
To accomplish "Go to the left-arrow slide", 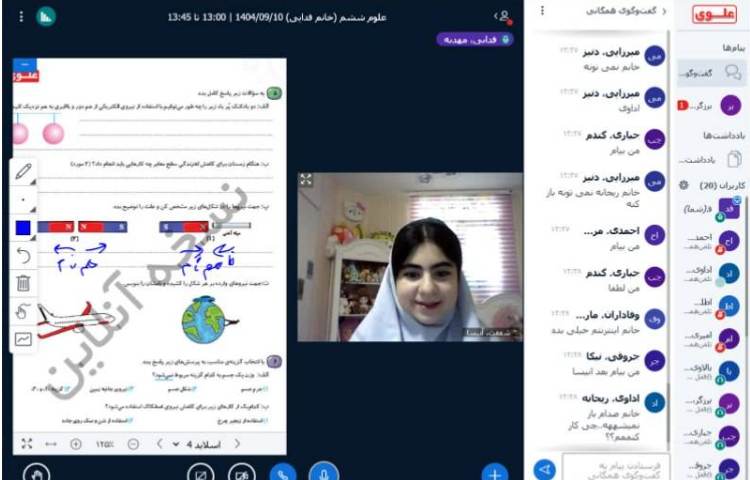I will coord(160,444).
